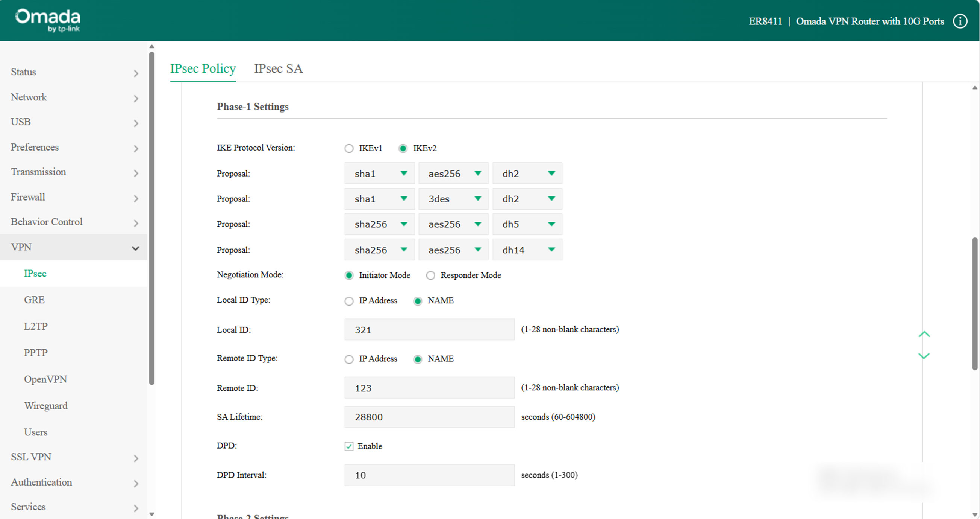Click the SA Lifetime value field
The image size is (980, 519).
tap(429, 417)
